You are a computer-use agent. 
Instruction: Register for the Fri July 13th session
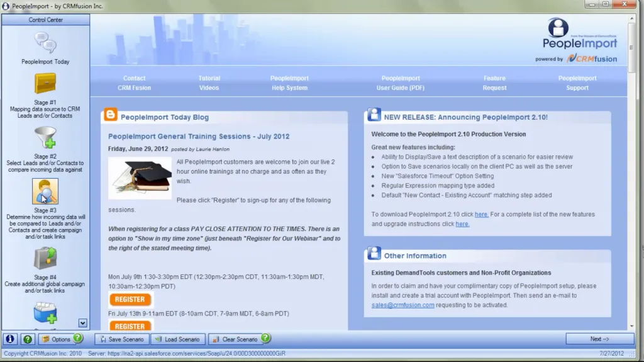click(x=130, y=326)
